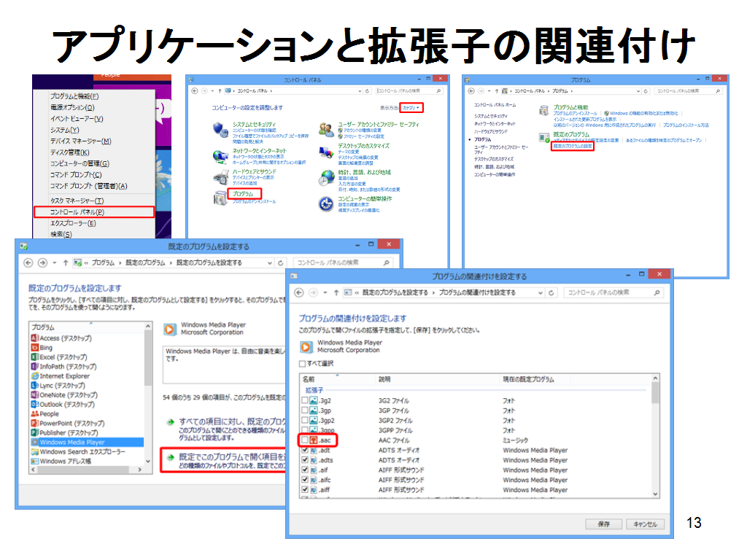Uncheck the .adts extension checkbox
747x560 pixels.
[x=305, y=460]
